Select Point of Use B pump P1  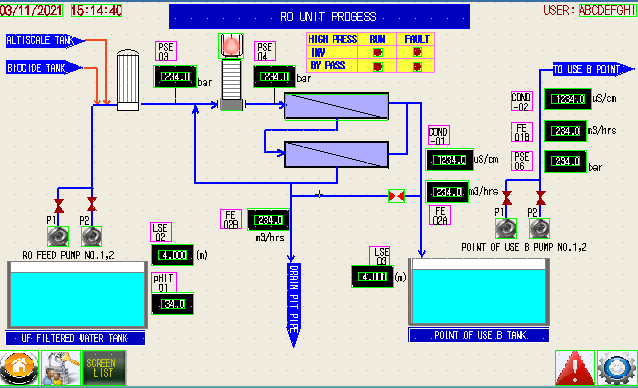click(x=506, y=228)
